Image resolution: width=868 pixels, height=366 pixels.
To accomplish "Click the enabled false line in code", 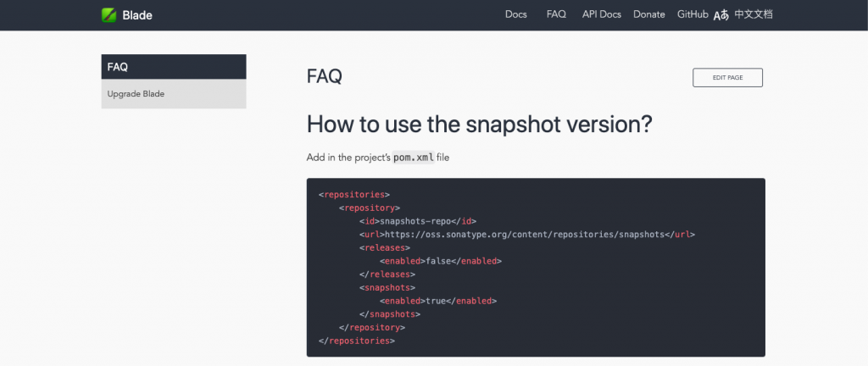I will [441, 261].
